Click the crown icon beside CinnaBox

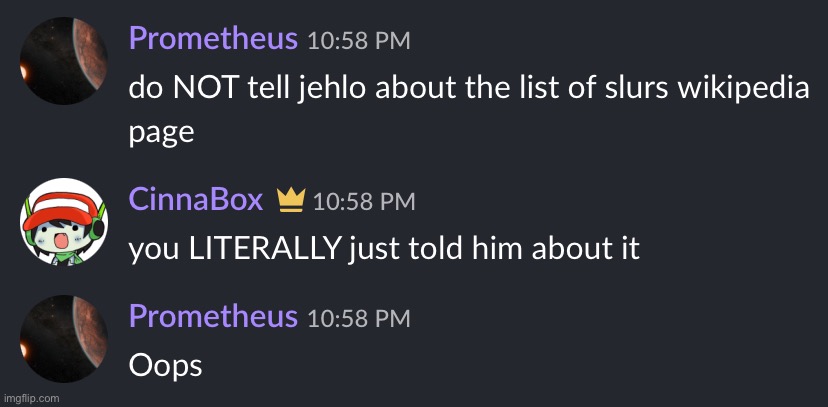291,201
